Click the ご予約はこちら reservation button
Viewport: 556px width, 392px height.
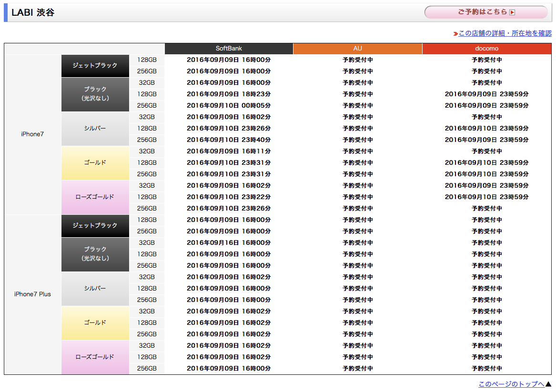[485, 12]
